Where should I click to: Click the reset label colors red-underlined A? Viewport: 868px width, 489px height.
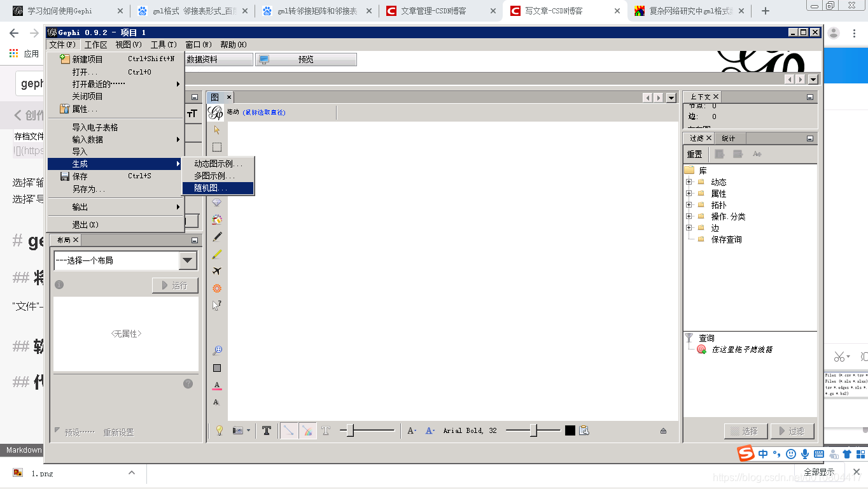coord(217,385)
